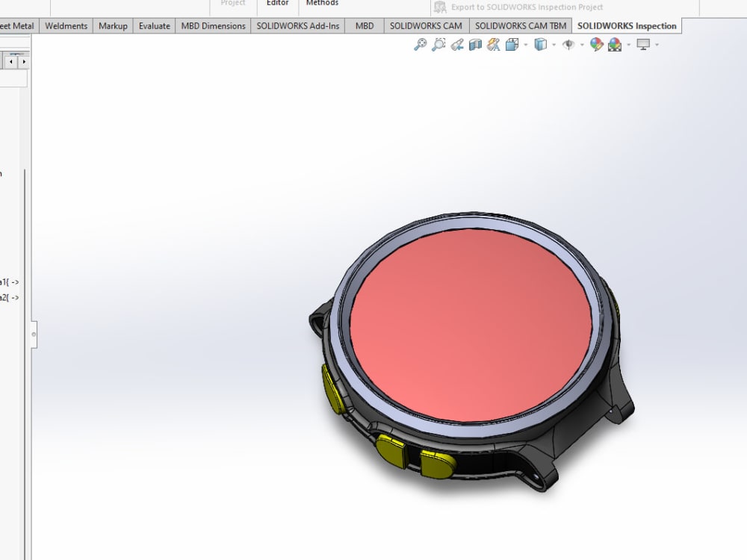
Task: Click the Apply Scene icon
Action: coord(615,45)
